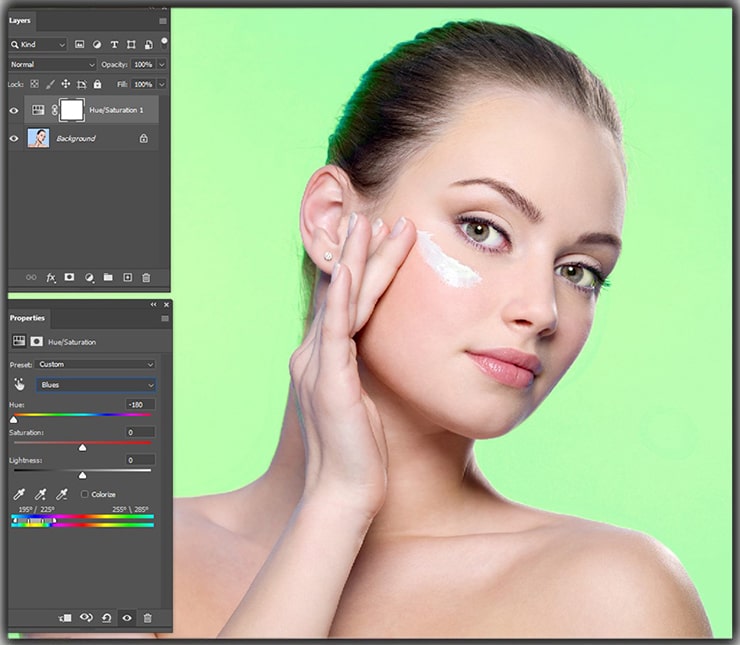
Task: Open the Properties panel menu
Action: 165,318
